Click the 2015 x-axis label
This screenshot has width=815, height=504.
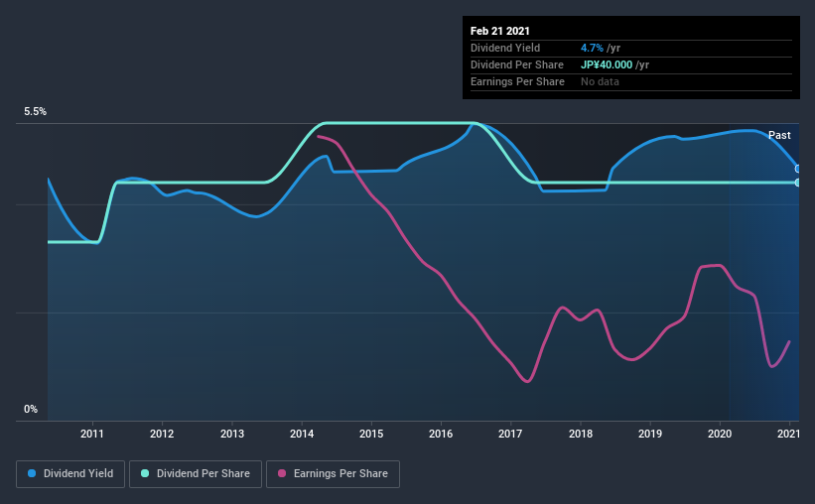pos(371,434)
